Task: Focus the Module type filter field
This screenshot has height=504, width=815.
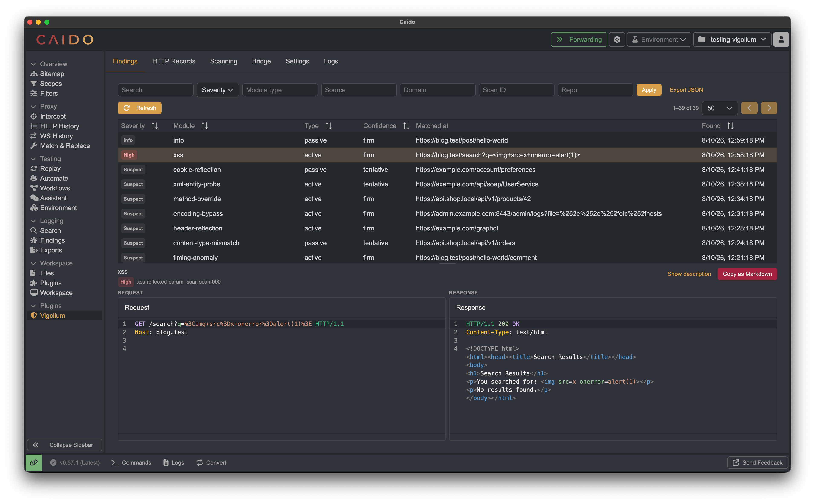Action: point(280,90)
